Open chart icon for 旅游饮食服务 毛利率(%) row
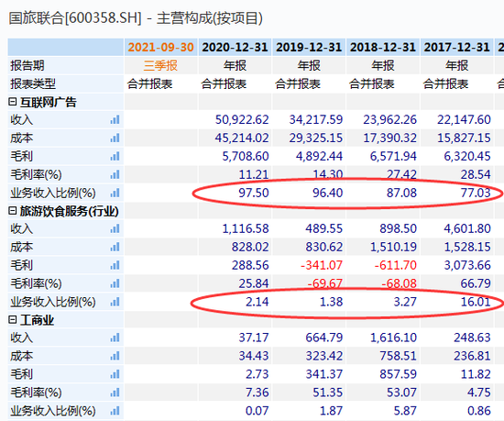This screenshot has width=504, height=421. point(115,283)
